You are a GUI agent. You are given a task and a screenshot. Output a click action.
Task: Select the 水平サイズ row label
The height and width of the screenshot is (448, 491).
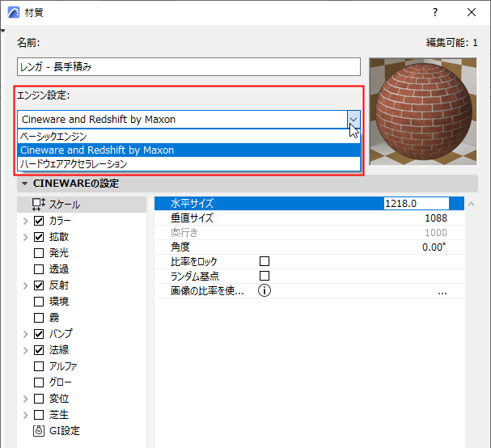tap(192, 204)
